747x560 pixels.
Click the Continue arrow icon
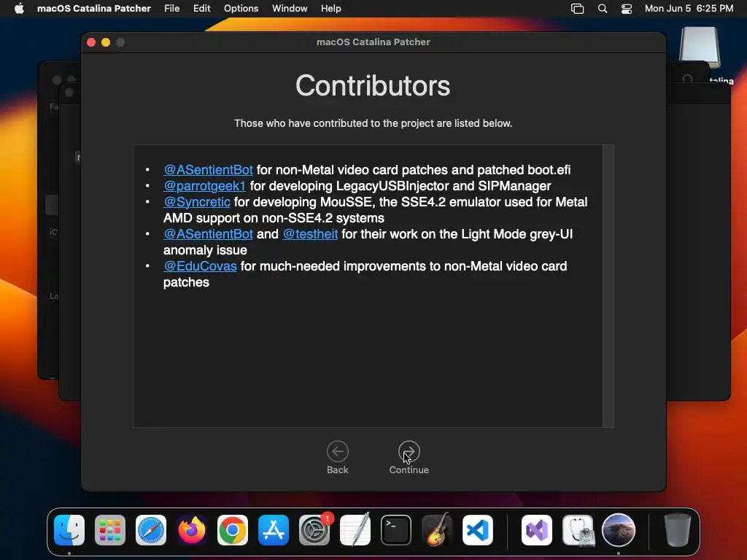point(409,451)
